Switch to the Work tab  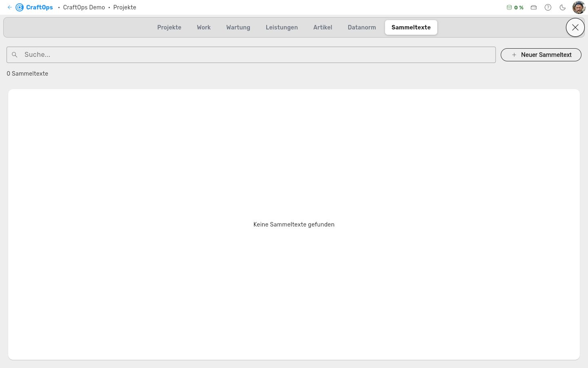(204, 27)
